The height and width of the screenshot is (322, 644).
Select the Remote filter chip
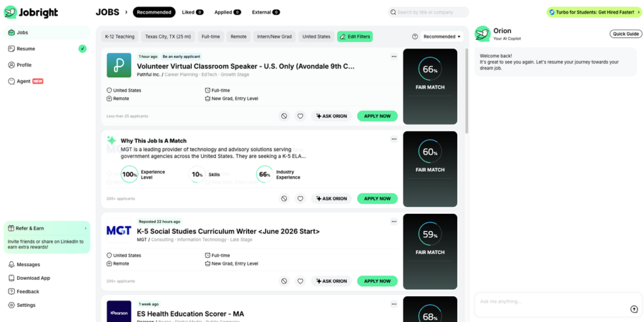[238, 36]
